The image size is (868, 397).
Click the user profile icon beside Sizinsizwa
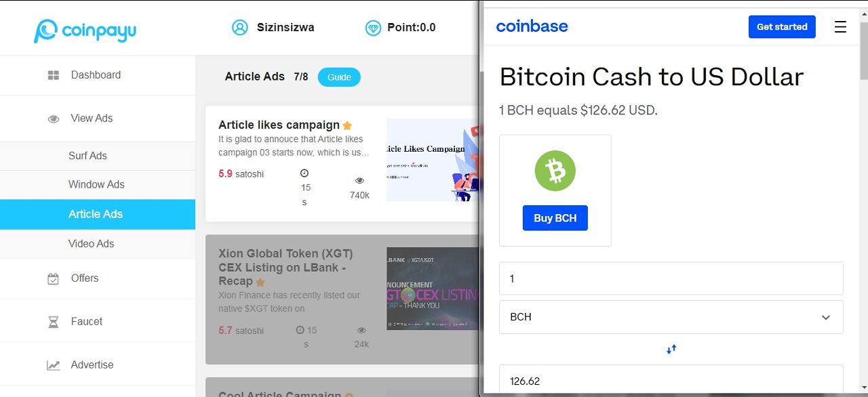[239, 27]
